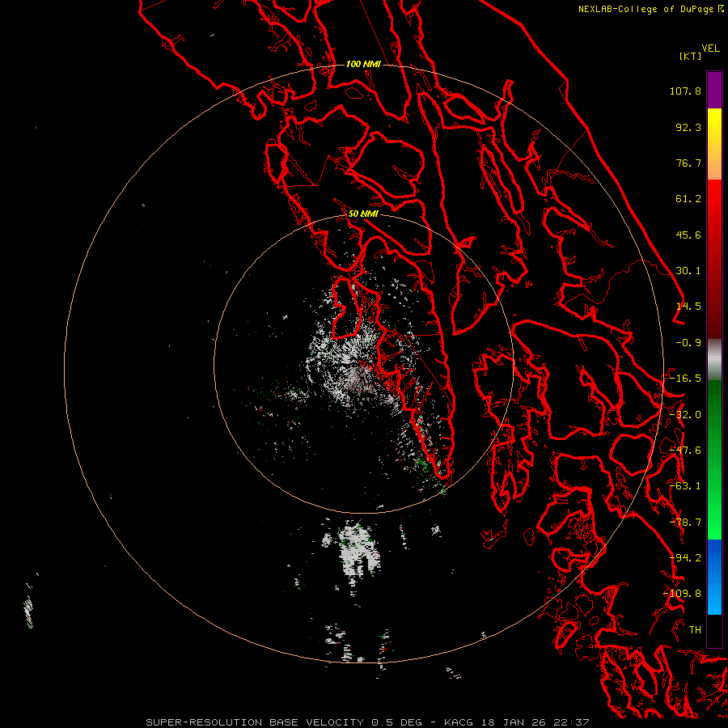Viewport: 728px width, 728px height.
Task: Click the [KT] units label
Action: point(690,56)
